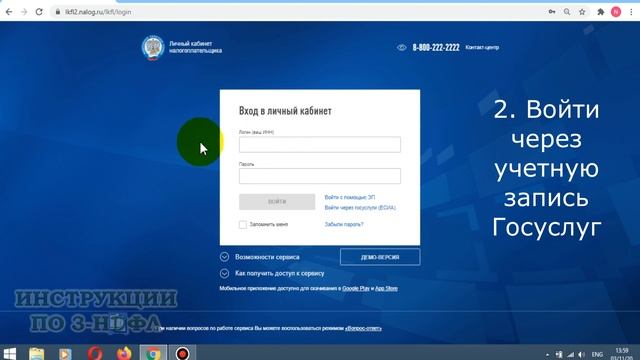640x360 pixels.
Task: Check the Запомнить меня checkbox
Action: tap(243, 224)
